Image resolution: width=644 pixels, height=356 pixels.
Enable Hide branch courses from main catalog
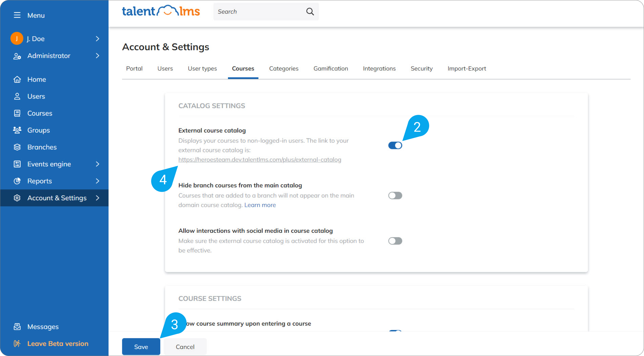(395, 196)
